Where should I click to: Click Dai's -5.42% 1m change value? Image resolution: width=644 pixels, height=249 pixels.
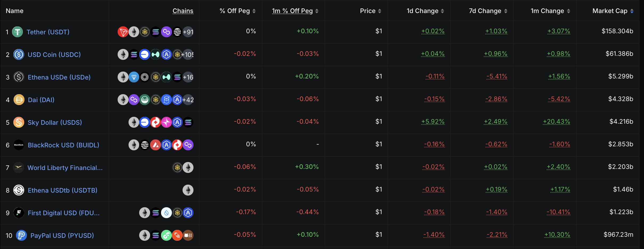pos(559,99)
